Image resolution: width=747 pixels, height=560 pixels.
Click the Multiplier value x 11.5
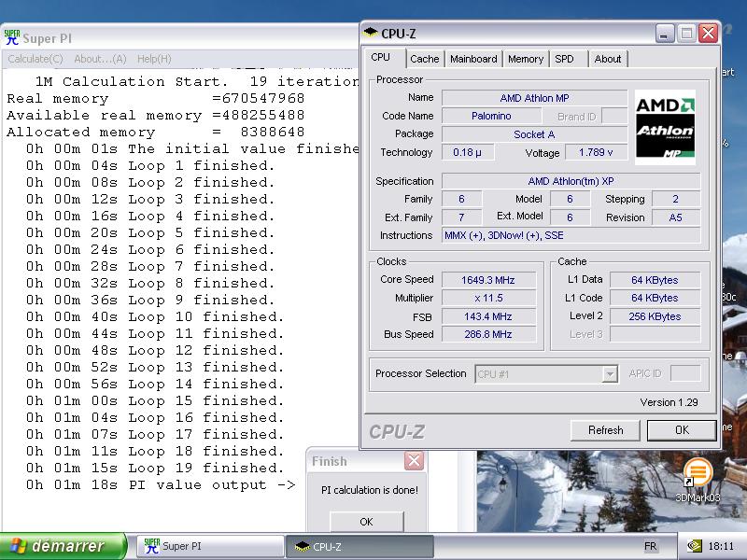click(488, 298)
